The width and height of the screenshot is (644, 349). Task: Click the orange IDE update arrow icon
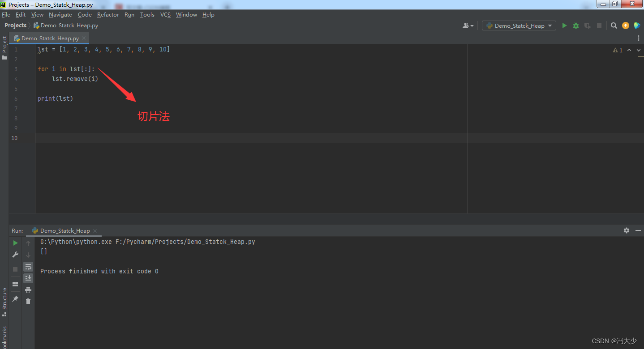coord(626,26)
